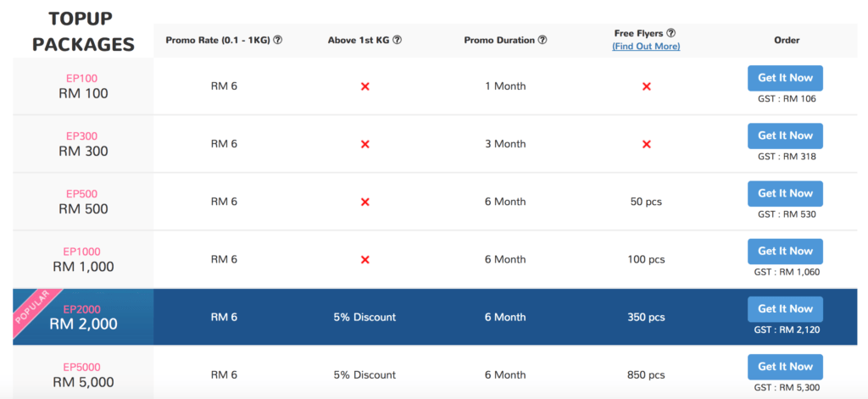This screenshot has width=868, height=399.
Task: Click the EP5000 package name
Action: pos(82,367)
